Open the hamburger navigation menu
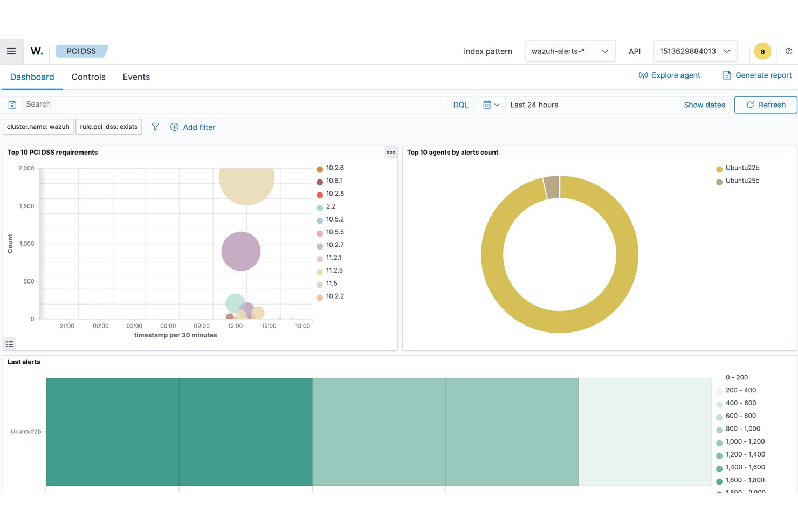 pos(11,51)
